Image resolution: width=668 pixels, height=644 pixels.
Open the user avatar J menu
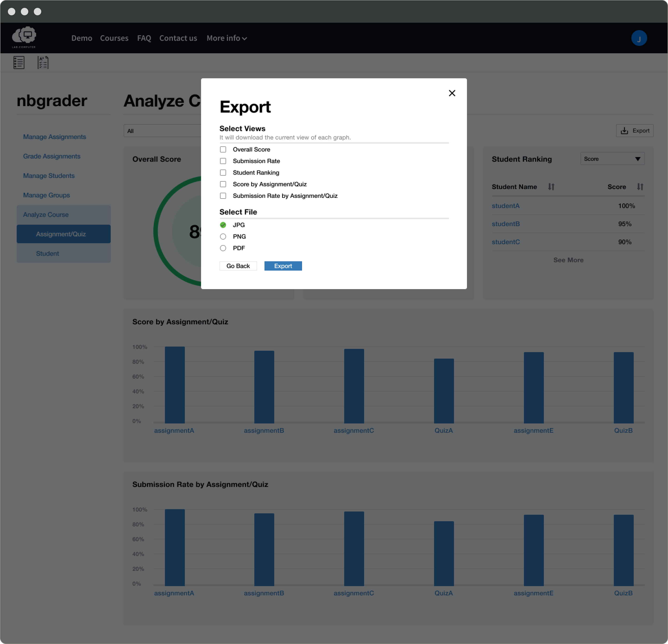coord(639,38)
